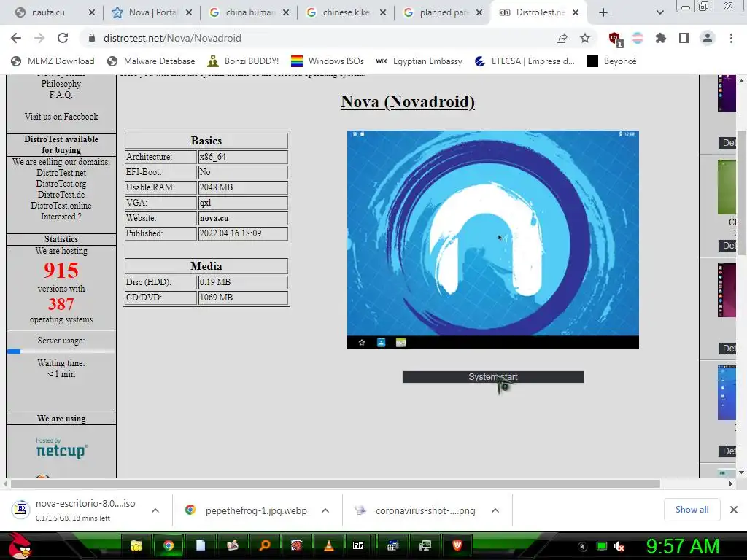This screenshot has height=560, width=747.
Task: Open the Chrome taskbar icon
Action: [169, 545]
